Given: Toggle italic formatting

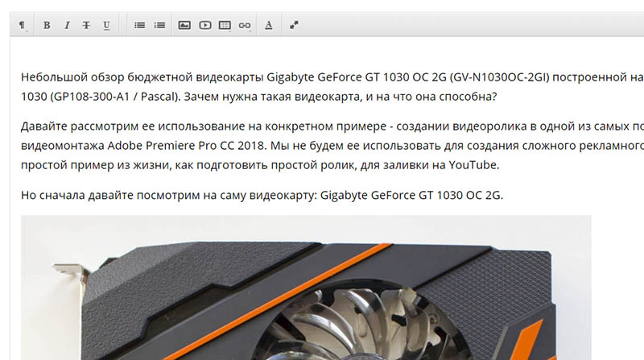Looking at the screenshot, I should (x=67, y=26).
